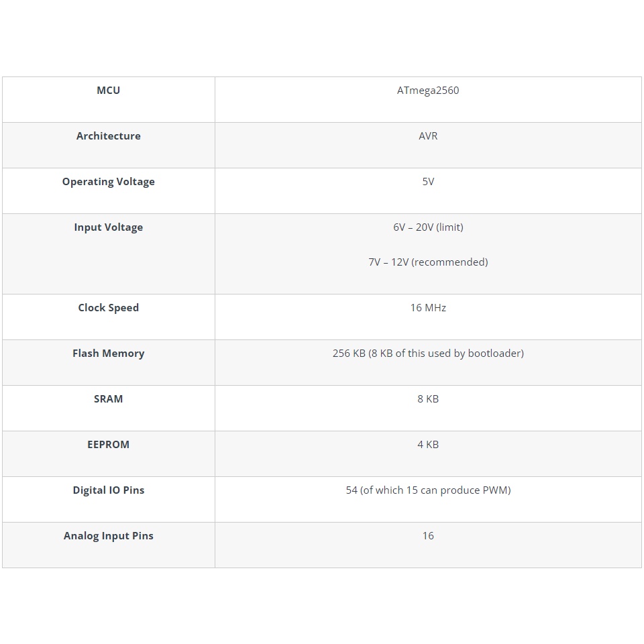The width and height of the screenshot is (644, 644).
Task: Click the Operating Voltage label
Action: [x=108, y=182]
